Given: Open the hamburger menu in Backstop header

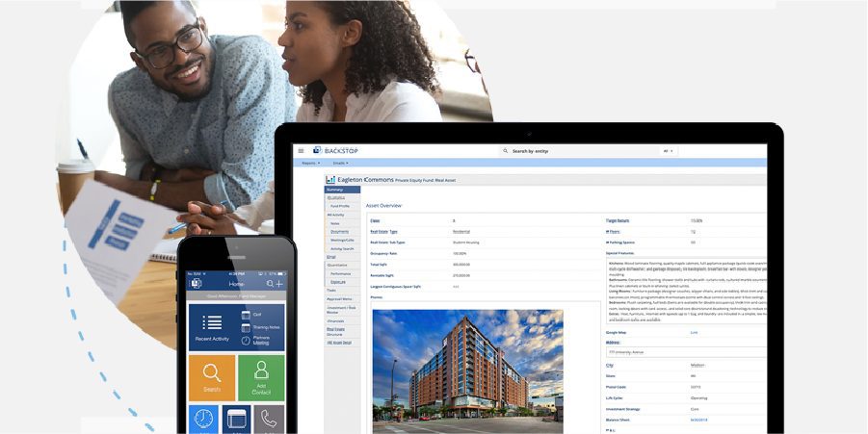Looking at the screenshot, I should tap(301, 151).
